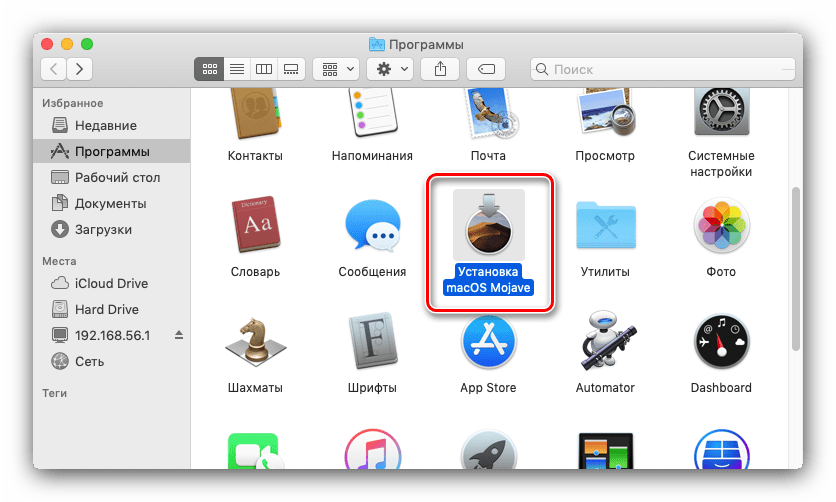
Task: Open the Font Book (Шрифты) icon
Action: pos(372,343)
